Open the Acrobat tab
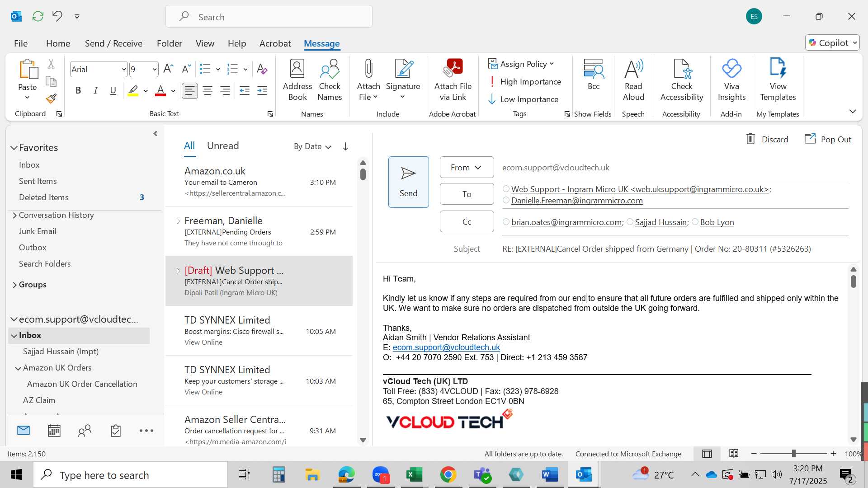The width and height of the screenshot is (868, 488). click(275, 43)
